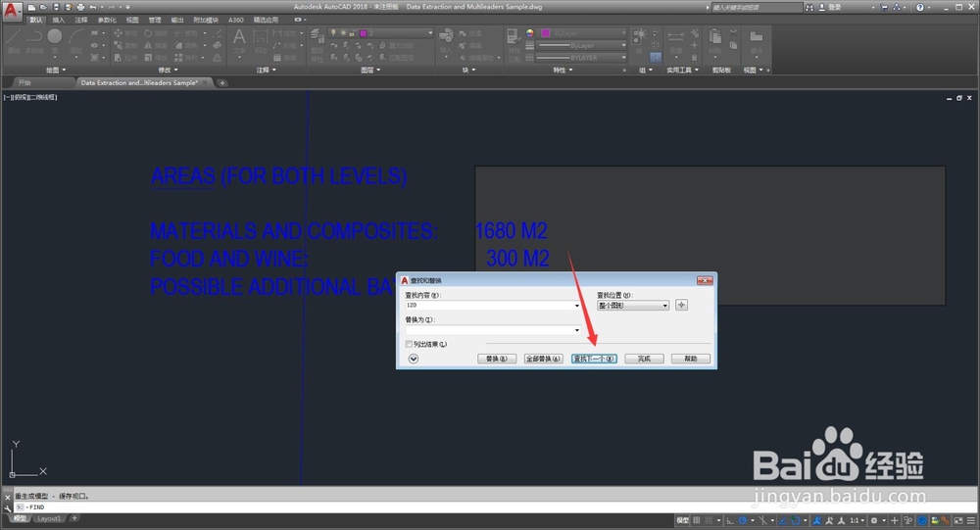Image resolution: width=980 pixels, height=530 pixels.
Task: Click the Group icon in groups panel
Action: [x=639, y=40]
